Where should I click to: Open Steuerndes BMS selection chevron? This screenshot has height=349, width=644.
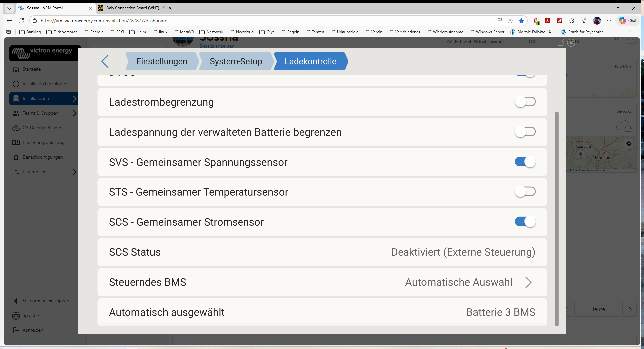(x=528, y=282)
